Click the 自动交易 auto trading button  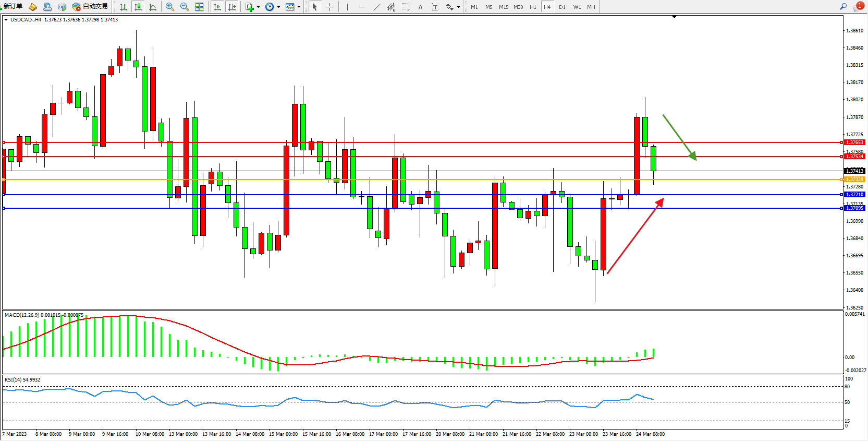tap(90, 6)
